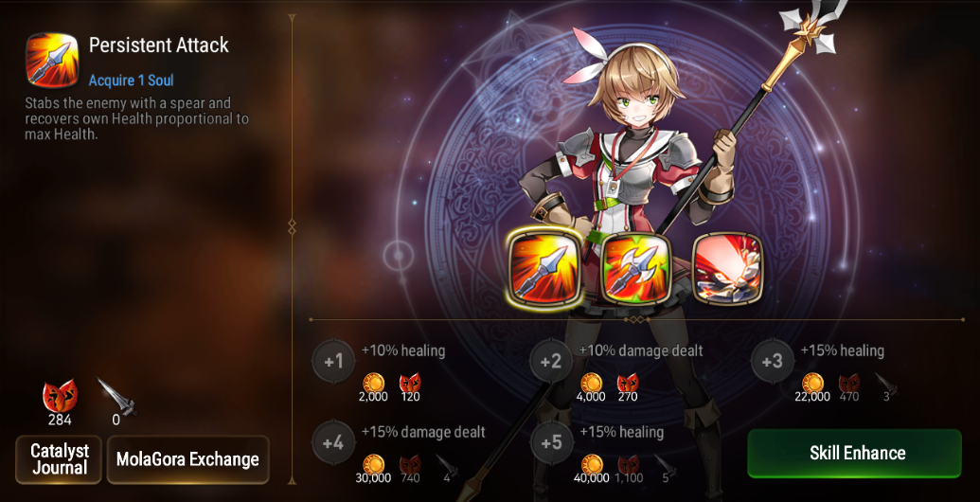
Task: Select the third red slash skill icon
Action: coord(727,269)
